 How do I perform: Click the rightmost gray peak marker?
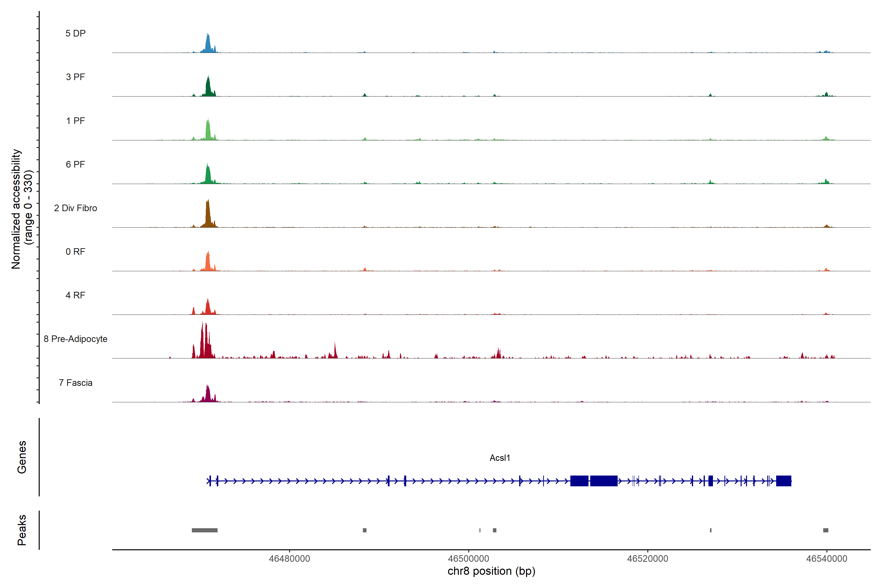coord(825,530)
